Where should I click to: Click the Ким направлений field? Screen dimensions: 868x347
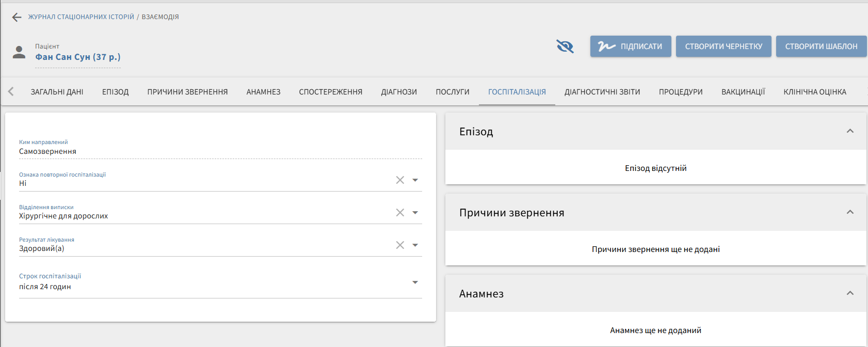pyautogui.click(x=220, y=148)
